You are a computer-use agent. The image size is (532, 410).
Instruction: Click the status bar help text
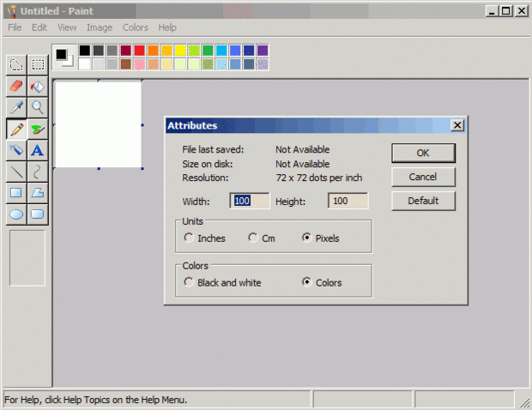click(96, 400)
